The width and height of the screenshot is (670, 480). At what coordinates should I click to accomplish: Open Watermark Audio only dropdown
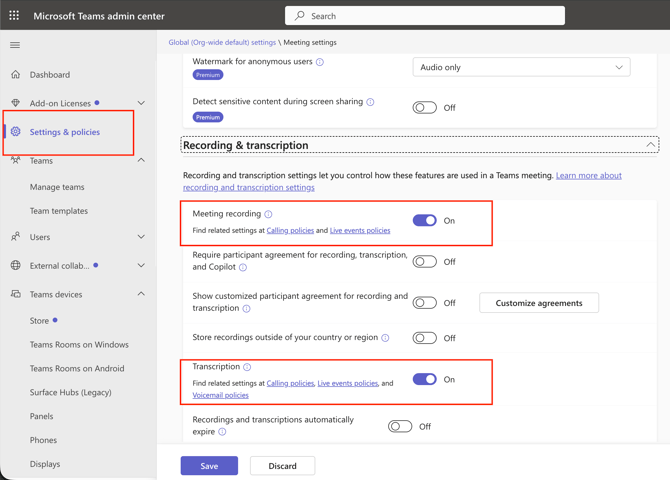tap(521, 67)
